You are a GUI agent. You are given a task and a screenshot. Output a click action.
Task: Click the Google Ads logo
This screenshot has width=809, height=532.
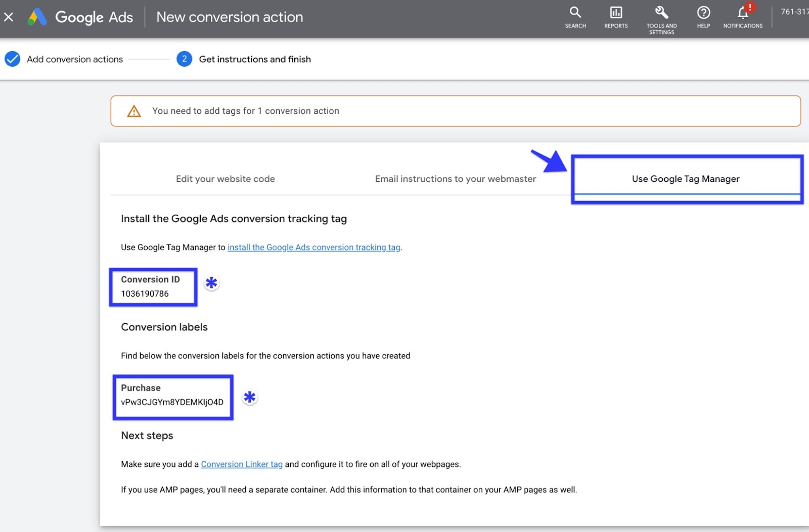[80, 17]
